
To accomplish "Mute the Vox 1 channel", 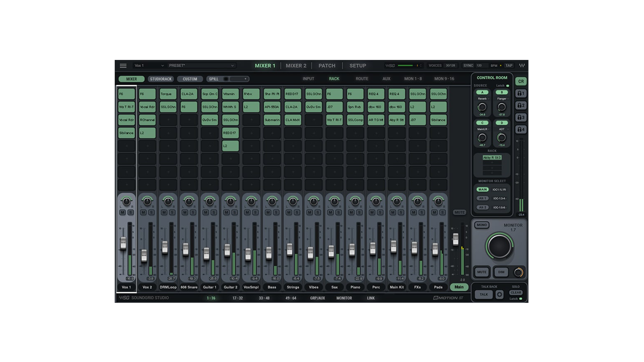I will [123, 212].
